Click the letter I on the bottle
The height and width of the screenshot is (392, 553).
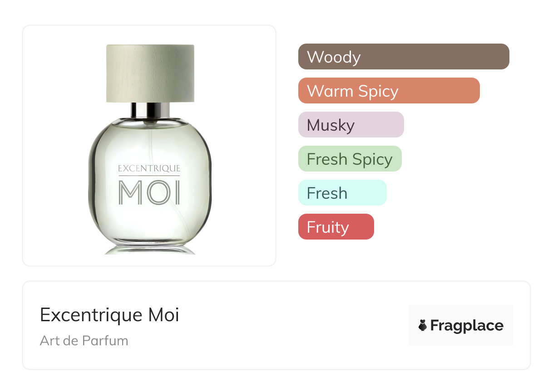177,192
